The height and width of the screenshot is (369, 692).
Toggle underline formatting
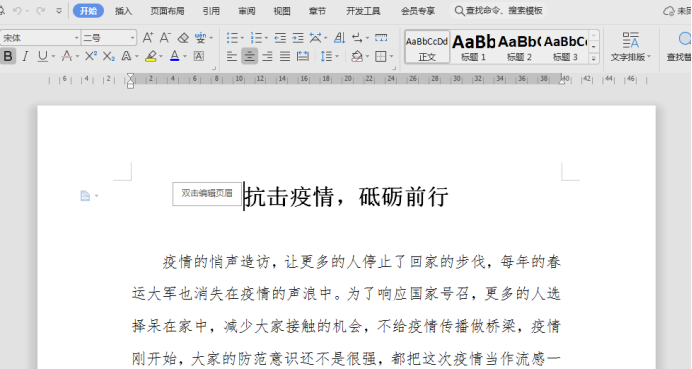click(42, 56)
